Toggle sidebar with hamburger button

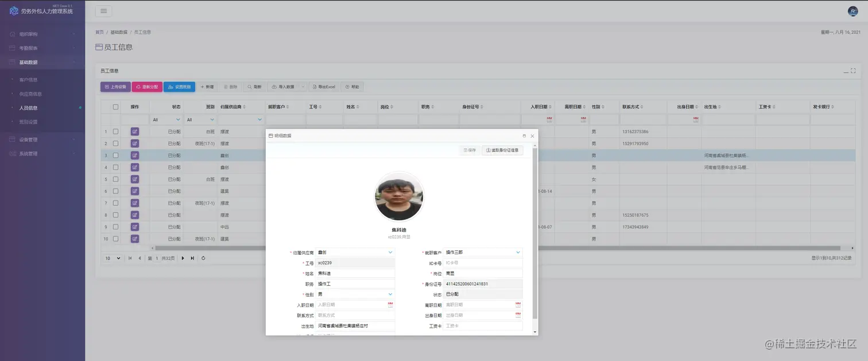tap(103, 11)
